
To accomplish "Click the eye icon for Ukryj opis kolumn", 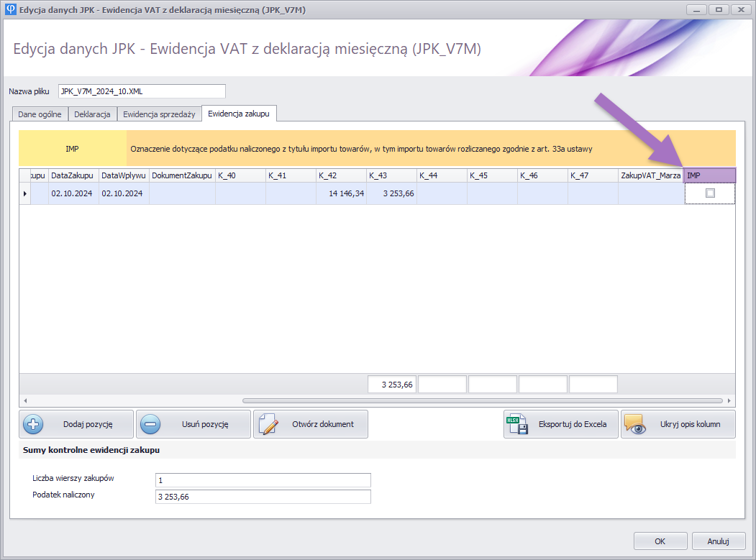I will pyautogui.click(x=635, y=424).
